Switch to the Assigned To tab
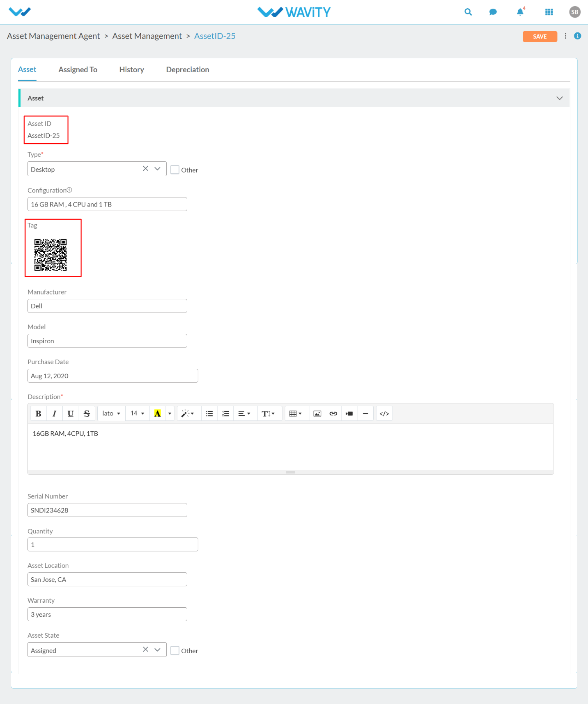Screen dimensions: 588x705 click(x=78, y=70)
